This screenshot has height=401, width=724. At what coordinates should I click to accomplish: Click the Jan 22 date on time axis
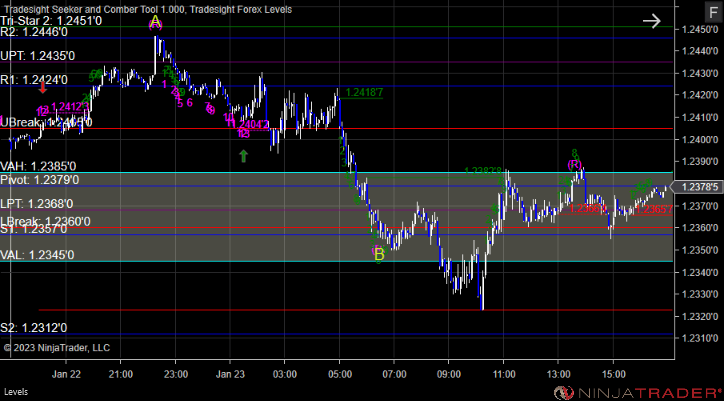pyautogui.click(x=66, y=374)
